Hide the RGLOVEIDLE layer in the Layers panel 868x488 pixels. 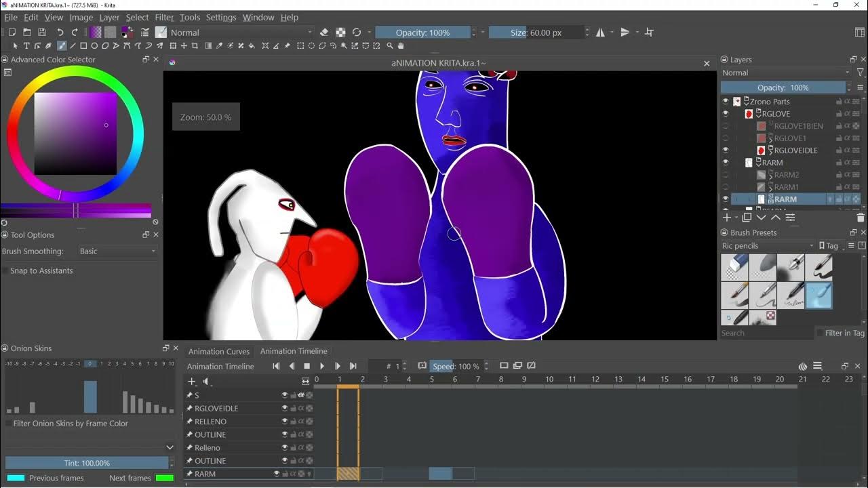point(726,150)
